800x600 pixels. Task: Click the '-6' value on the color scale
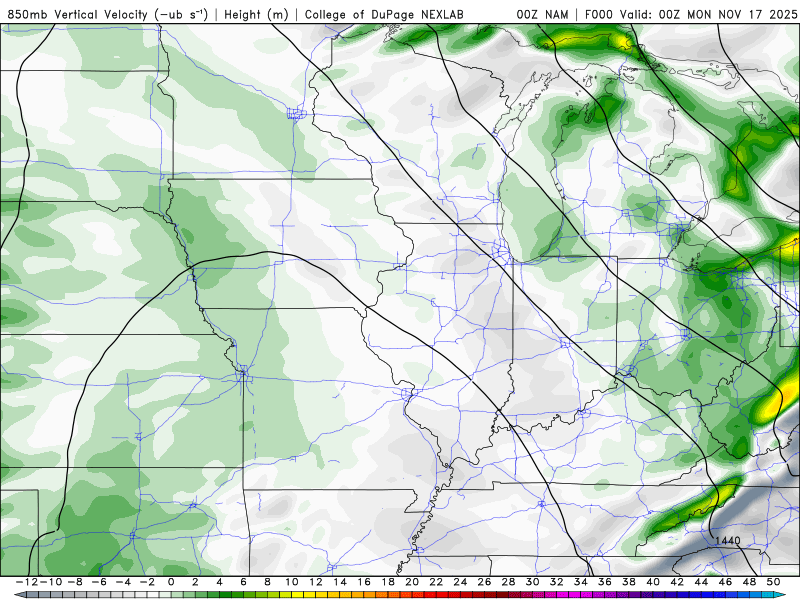(x=98, y=582)
